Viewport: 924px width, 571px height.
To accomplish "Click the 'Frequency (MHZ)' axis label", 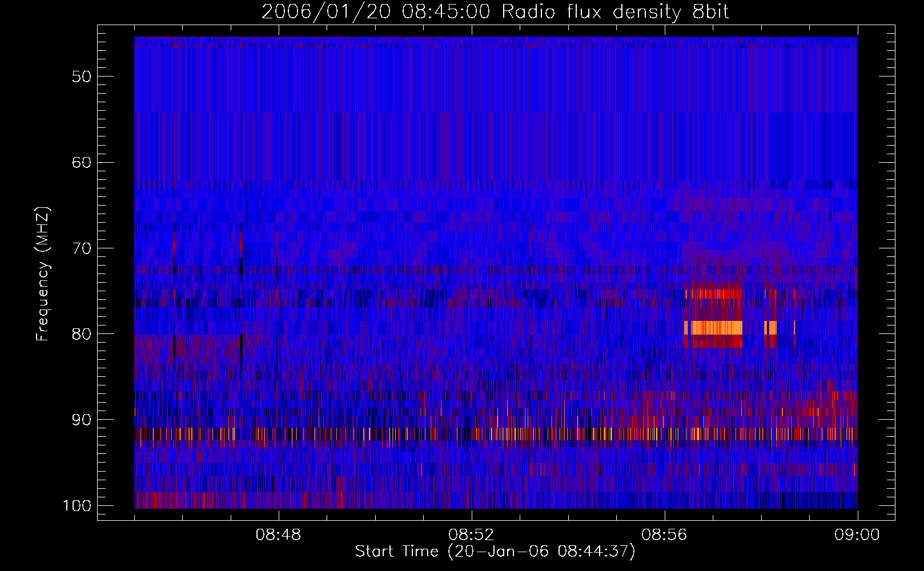I will pos(43,274).
